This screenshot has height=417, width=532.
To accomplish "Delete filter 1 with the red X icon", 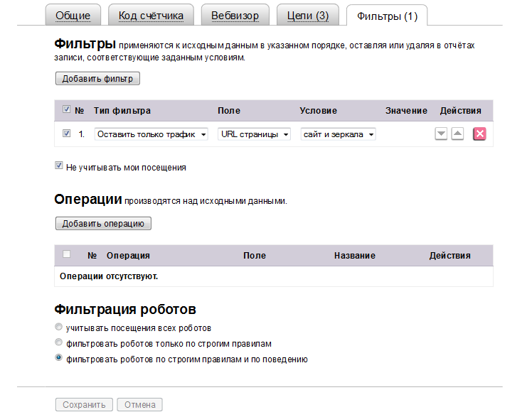I will point(479,134).
